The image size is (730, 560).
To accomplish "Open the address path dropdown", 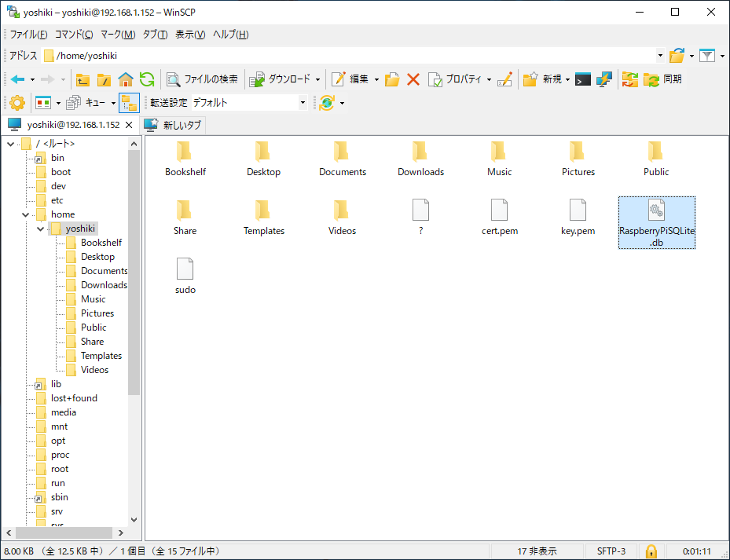I will coord(660,56).
